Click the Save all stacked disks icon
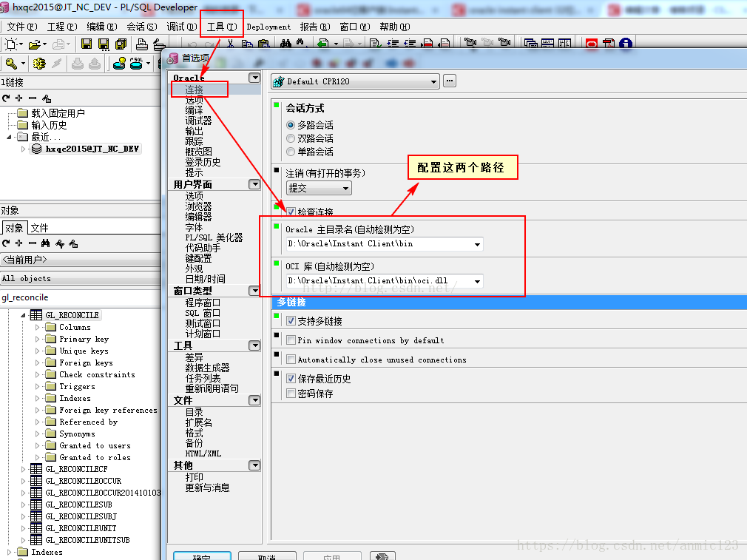Viewport: 747px width, 560px height. pos(121,44)
